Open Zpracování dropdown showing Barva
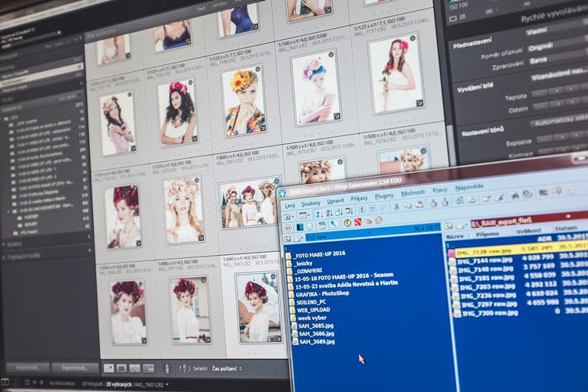This screenshot has width=588, height=392. (558, 59)
